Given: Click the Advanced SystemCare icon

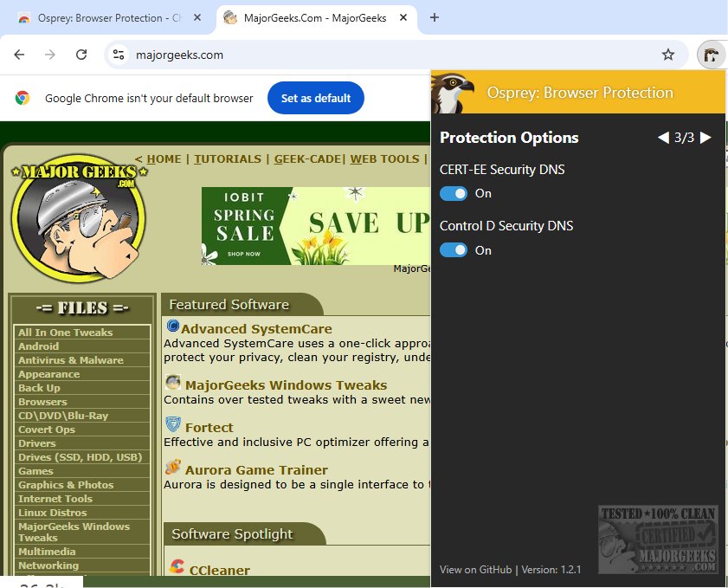Looking at the screenshot, I should (x=173, y=326).
